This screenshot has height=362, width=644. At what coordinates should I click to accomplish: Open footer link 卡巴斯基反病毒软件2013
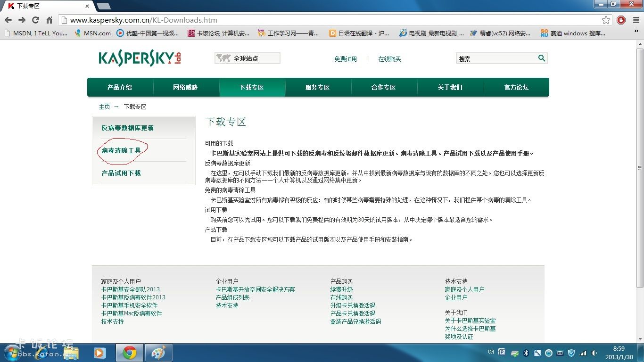coord(133,297)
